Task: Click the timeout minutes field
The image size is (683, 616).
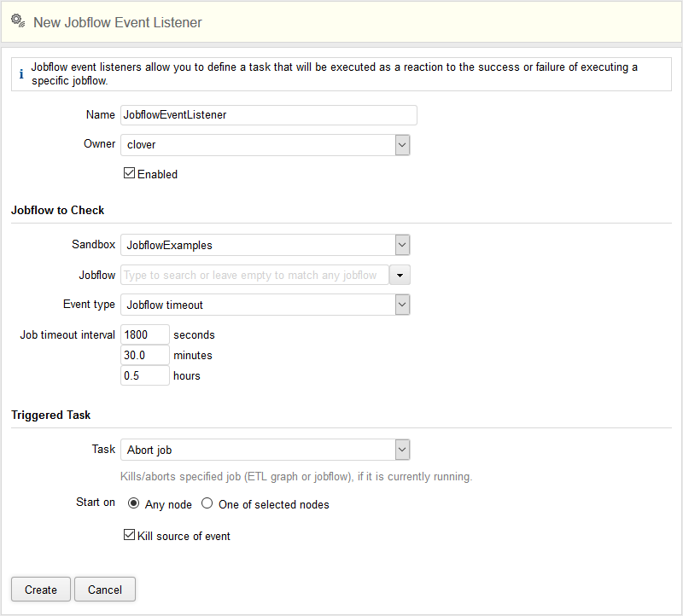Action: tap(145, 355)
